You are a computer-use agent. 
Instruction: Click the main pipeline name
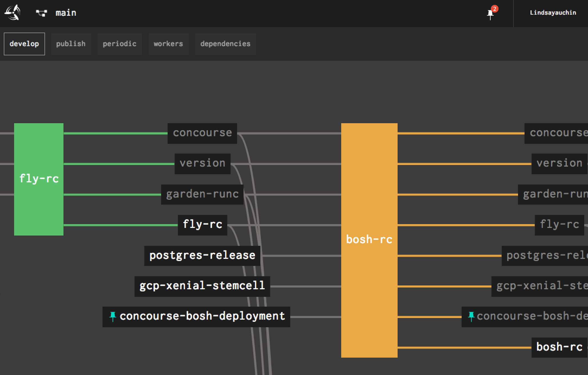[x=66, y=12]
